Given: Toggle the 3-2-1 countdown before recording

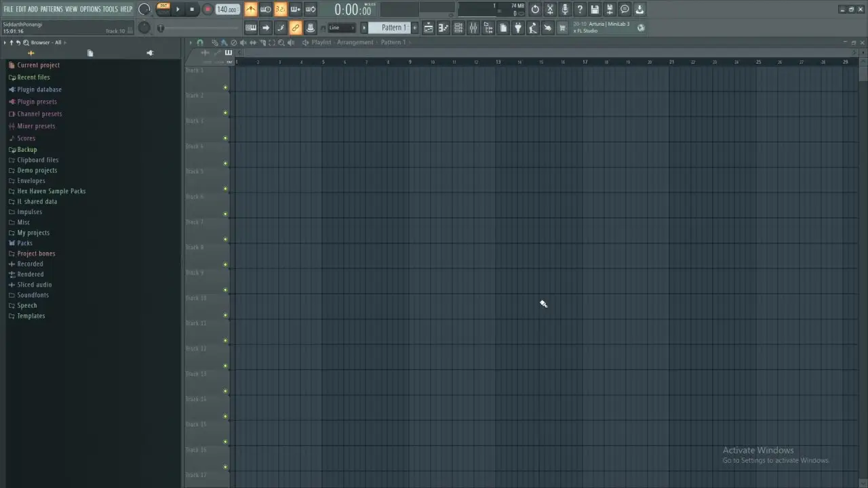Looking at the screenshot, I should (x=281, y=9).
